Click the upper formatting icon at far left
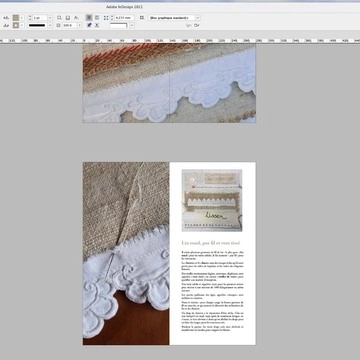The image size is (360, 360). pos(6,18)
